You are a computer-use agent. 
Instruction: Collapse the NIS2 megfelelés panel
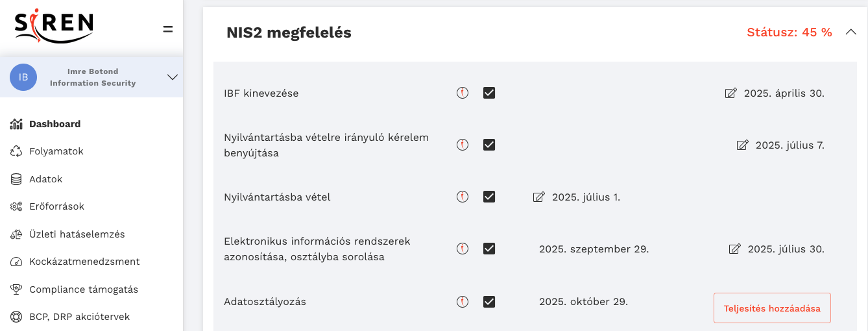point(851,32)
